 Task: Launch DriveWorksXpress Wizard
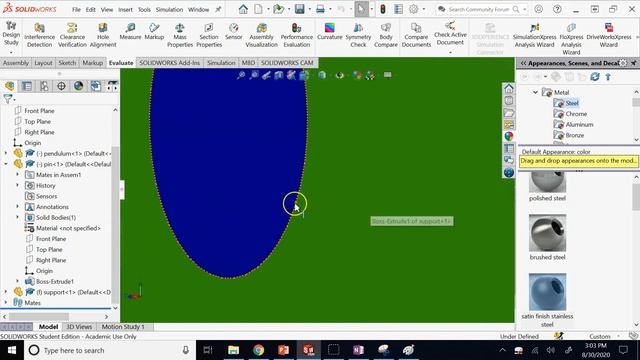609,35
